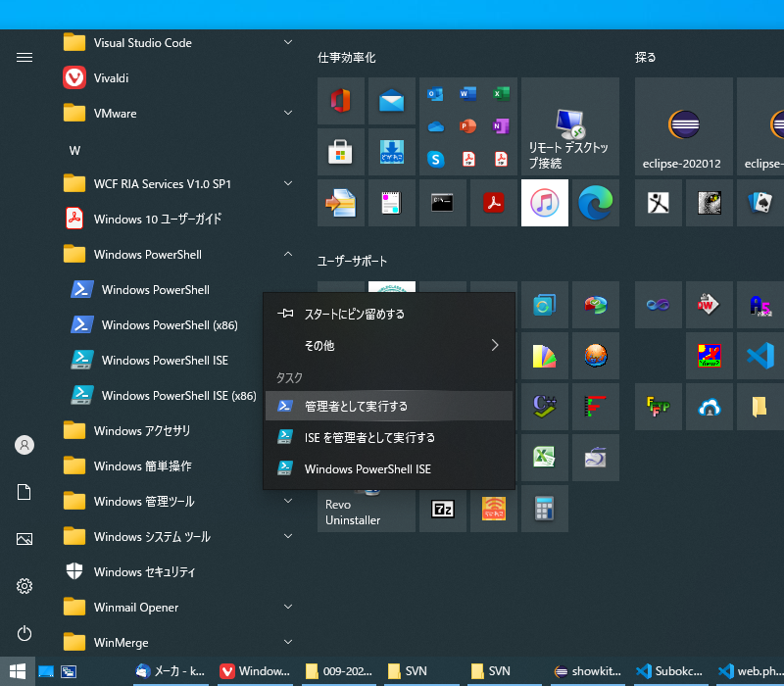
Task: Open the Revo Uninstaller tile
Action: 366,511
